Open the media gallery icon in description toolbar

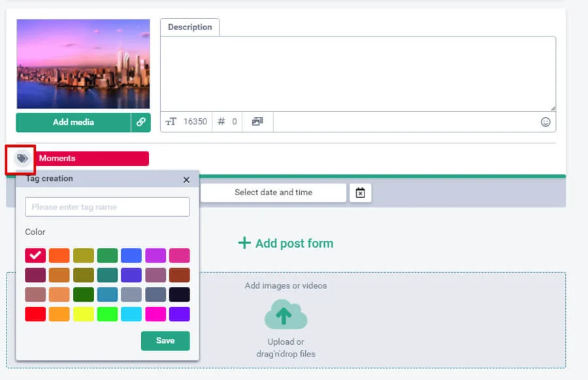[x=257, y=121]
